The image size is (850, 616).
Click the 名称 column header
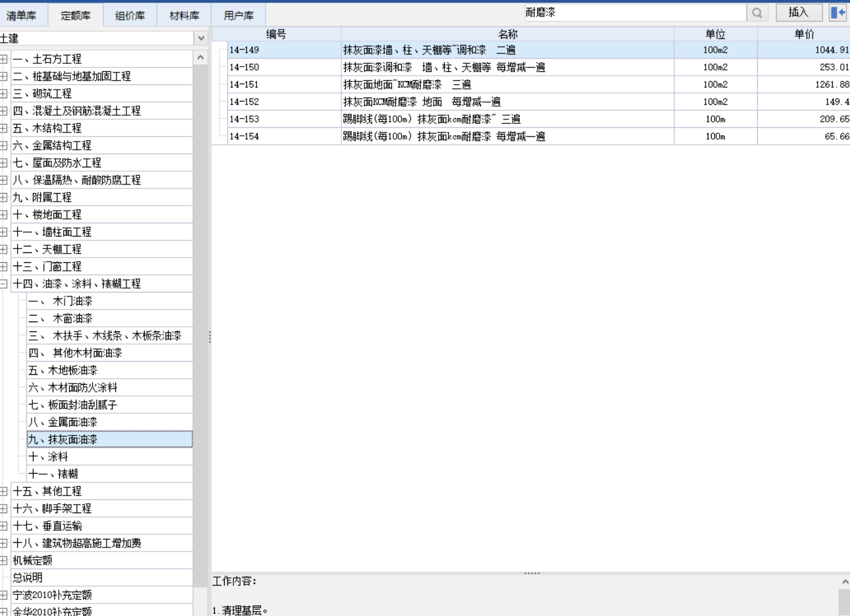(x=507, y=34)
